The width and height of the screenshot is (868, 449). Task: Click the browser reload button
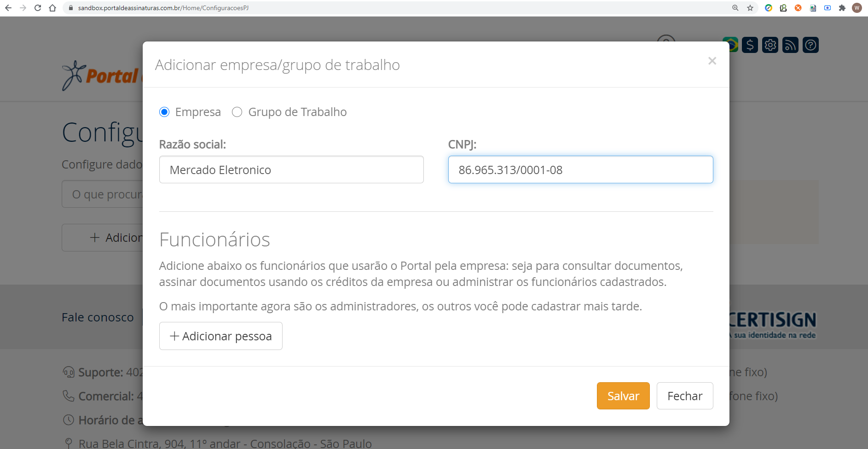click(x=38, y=8)
